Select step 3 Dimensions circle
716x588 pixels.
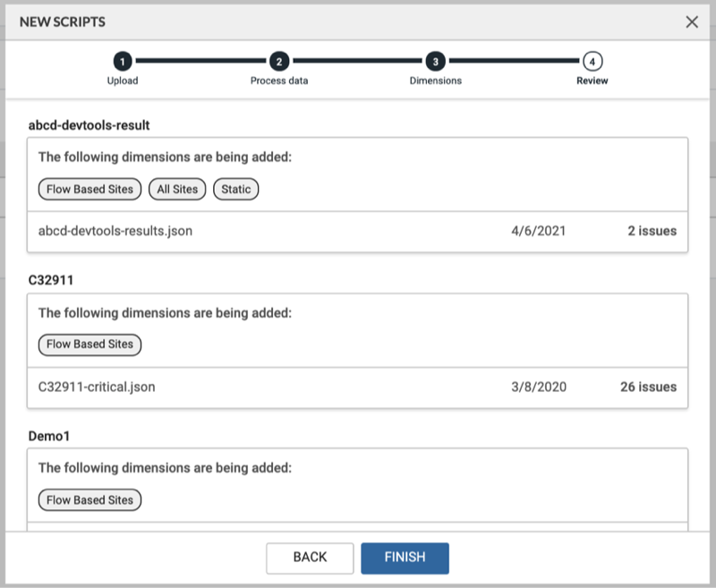[x=435, y=61]
